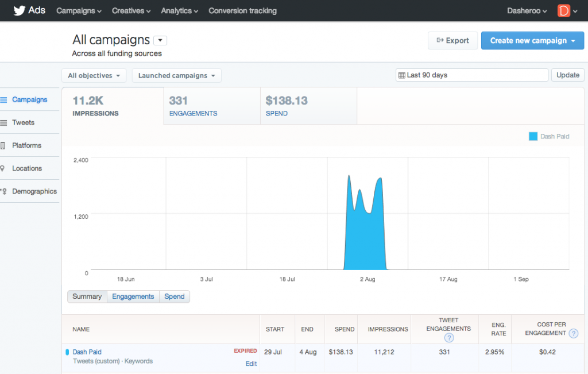Expand the Launched campaigns filter dropdown
588x374 pixels.
(x=176, y=75)
